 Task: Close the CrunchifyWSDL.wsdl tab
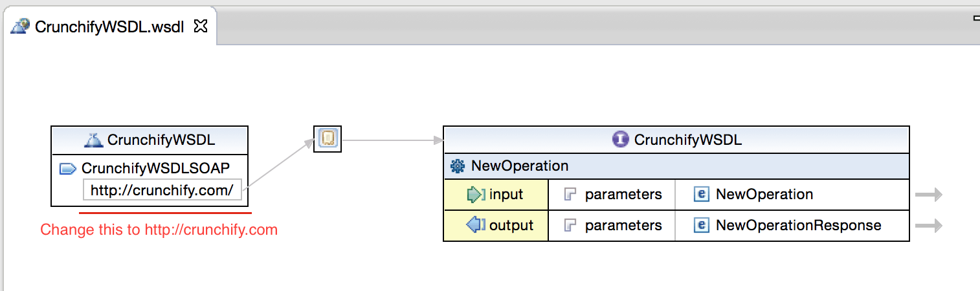click(x=201, y=27)
